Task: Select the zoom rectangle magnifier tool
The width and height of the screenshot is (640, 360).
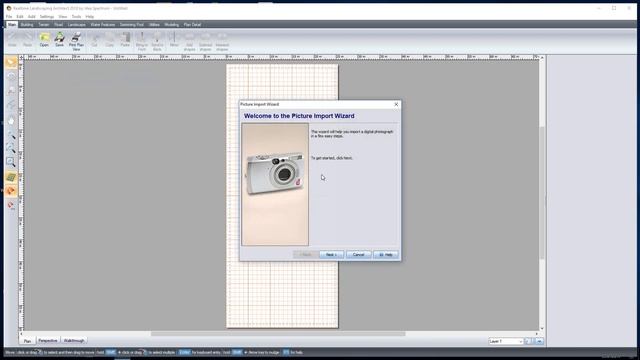Action: pos(11,162)
